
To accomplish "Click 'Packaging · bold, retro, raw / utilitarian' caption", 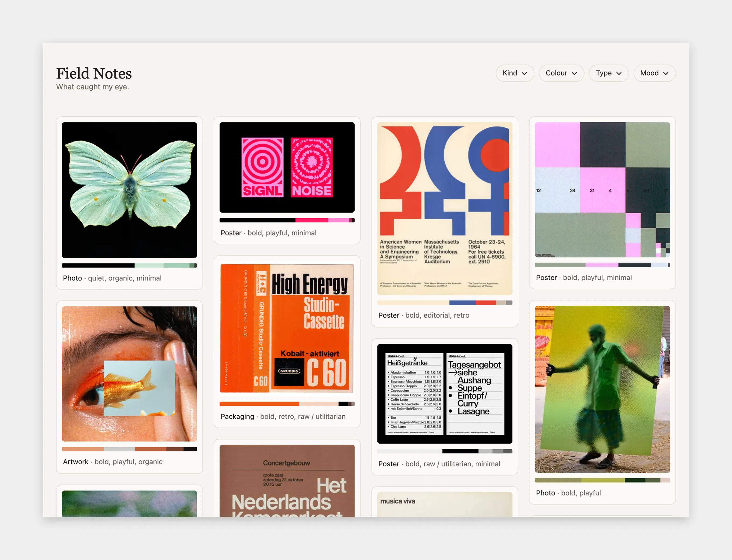I will [x=283, y=416].
